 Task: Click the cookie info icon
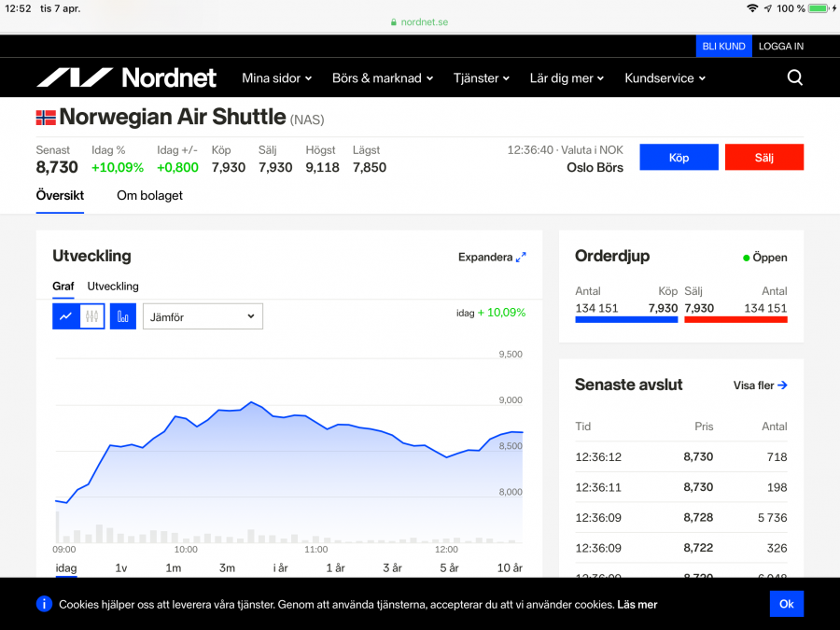[44, 604]
